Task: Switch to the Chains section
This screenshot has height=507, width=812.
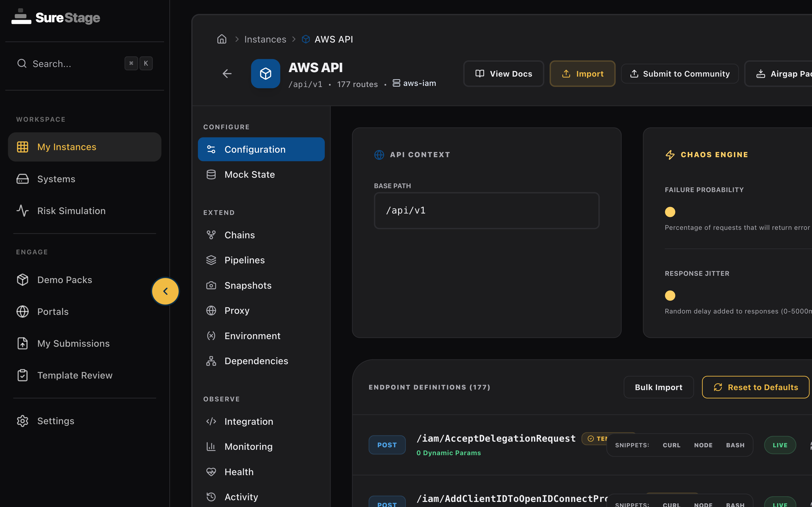Action: click(x=239, y=235)
